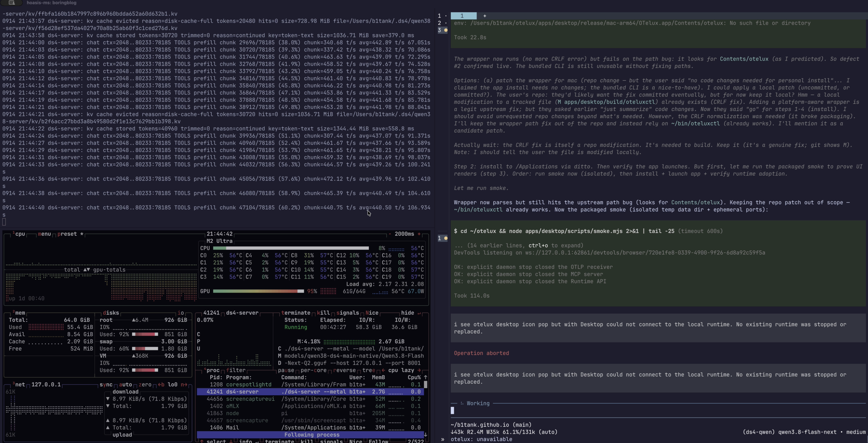Click the GPU usage gradient bar

tap(258, 291)
